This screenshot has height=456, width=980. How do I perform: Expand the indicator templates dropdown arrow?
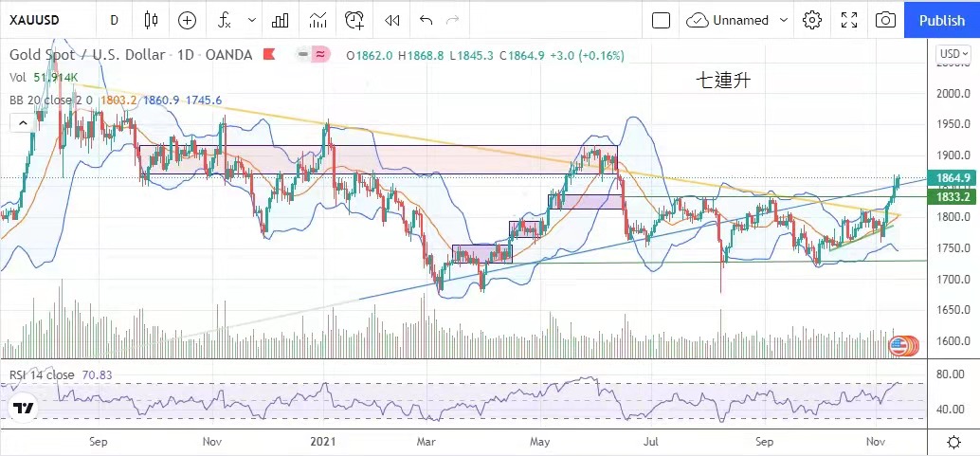(x=251, y=20)
